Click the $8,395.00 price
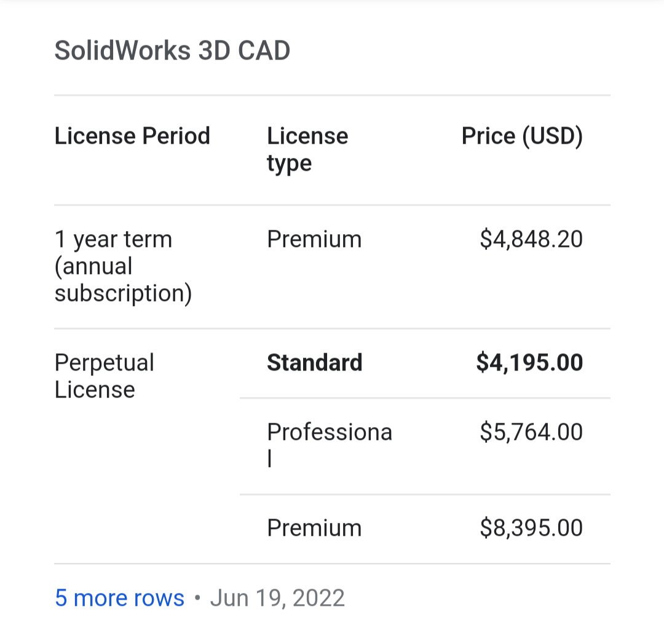 [531, 528]
